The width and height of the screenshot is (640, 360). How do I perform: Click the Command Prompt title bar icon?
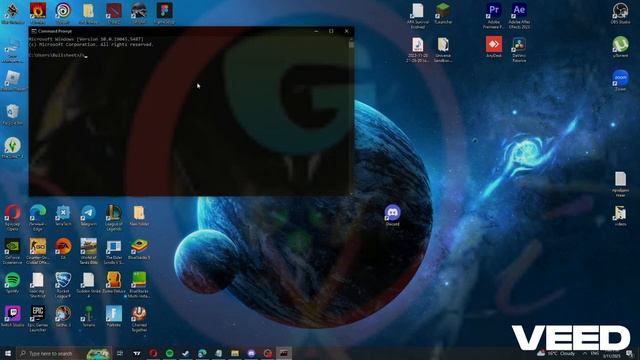34,31
